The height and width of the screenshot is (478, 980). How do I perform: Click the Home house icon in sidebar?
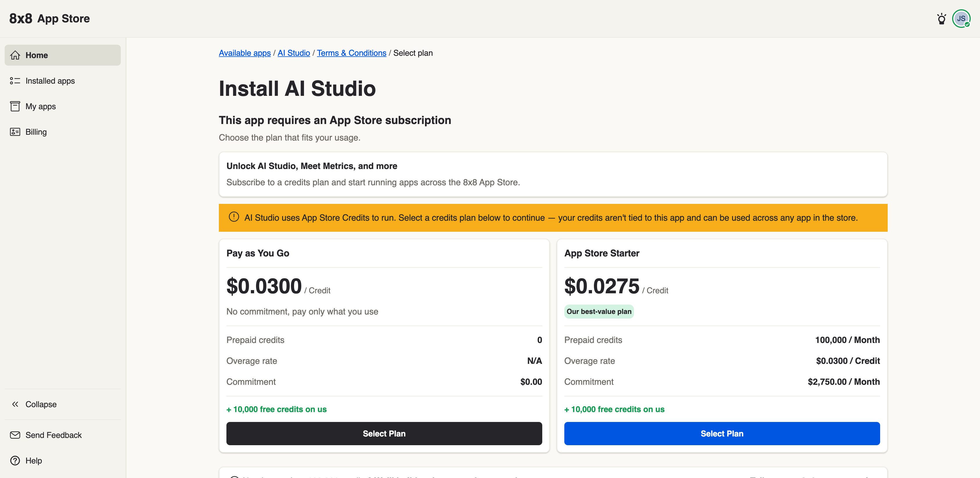click(x=15, y=55)
